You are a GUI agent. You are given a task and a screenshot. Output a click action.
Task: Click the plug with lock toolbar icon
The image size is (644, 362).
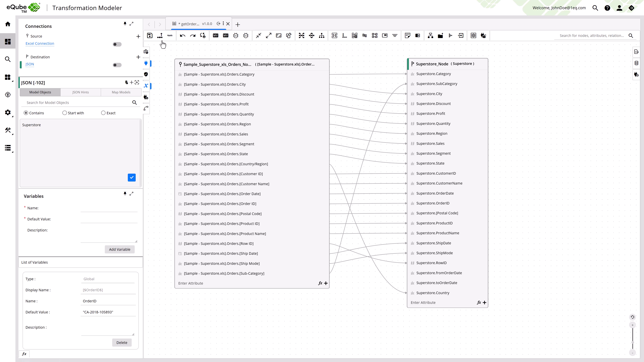(x=483, y=36)
